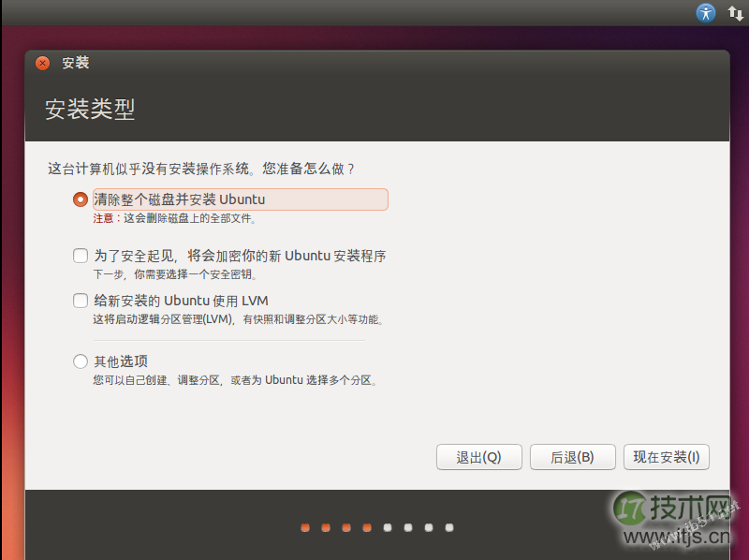Click the fourth orange progress dot
749x560 pixels.
pos(367,527)
